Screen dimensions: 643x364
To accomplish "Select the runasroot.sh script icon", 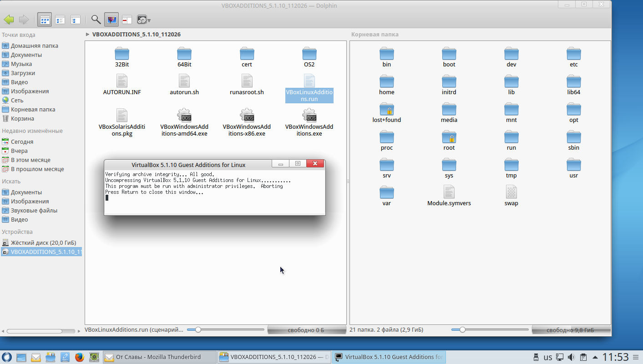I will (x=247, y=81).
